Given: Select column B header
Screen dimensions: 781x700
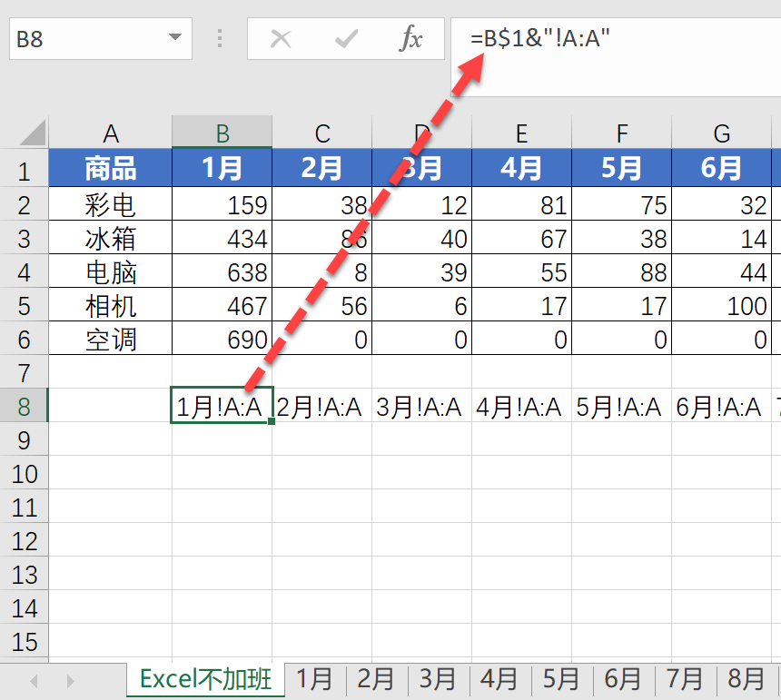Looking at the screenshot, I should 222,133.
